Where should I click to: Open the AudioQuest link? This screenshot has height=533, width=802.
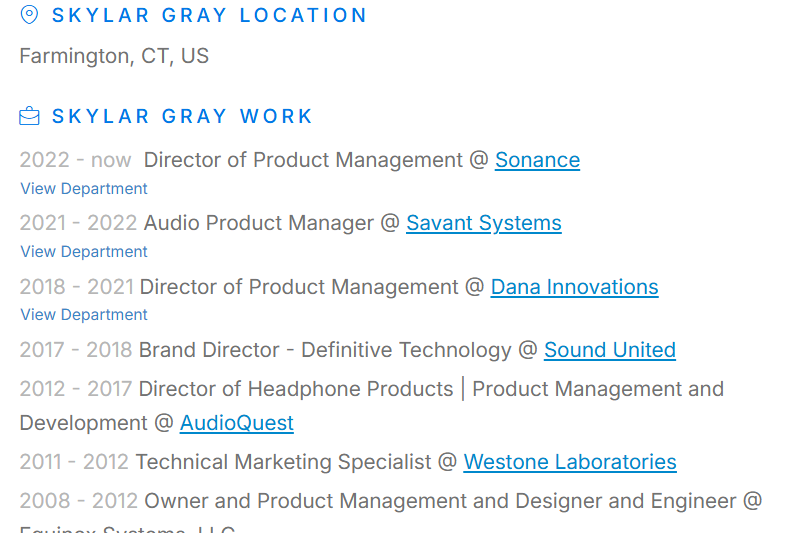[236, 423]
